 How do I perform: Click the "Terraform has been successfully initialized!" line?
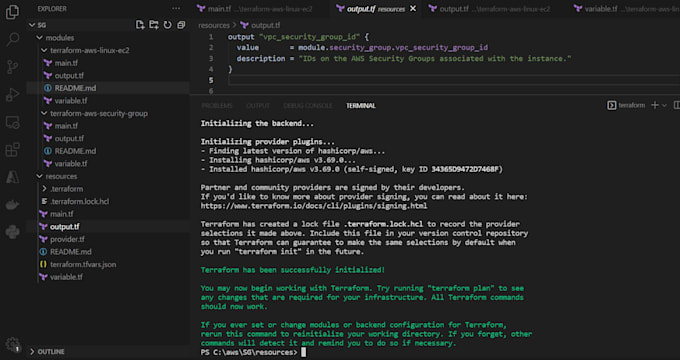[x=293, y=270]
